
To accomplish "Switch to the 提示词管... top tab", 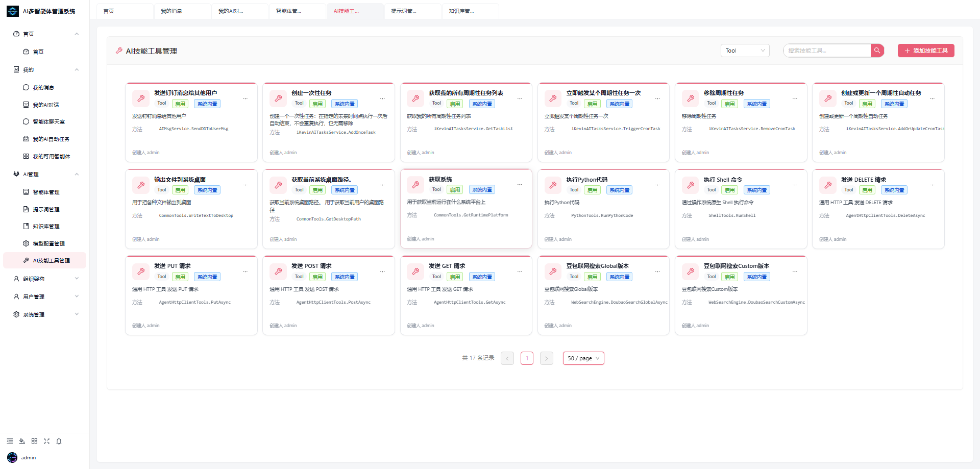I will point(413,11).
